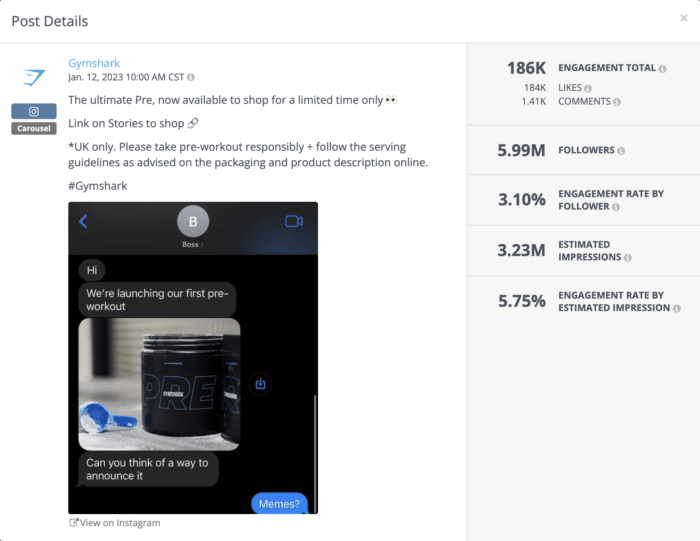Click the ENGAGEMENT TOTAL label

pyautogui.click(x=607, y=68)
